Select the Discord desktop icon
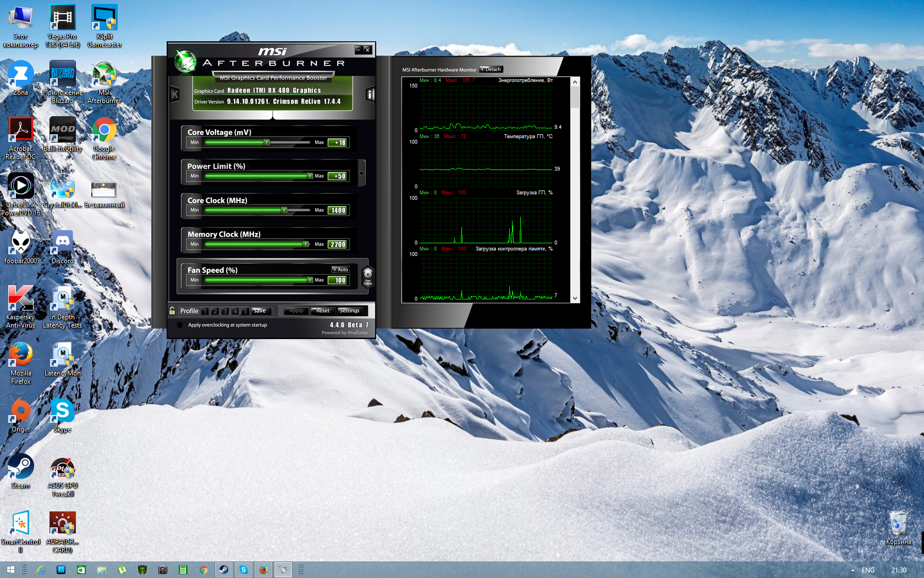 pyautogui.click(x=63, y=247)
